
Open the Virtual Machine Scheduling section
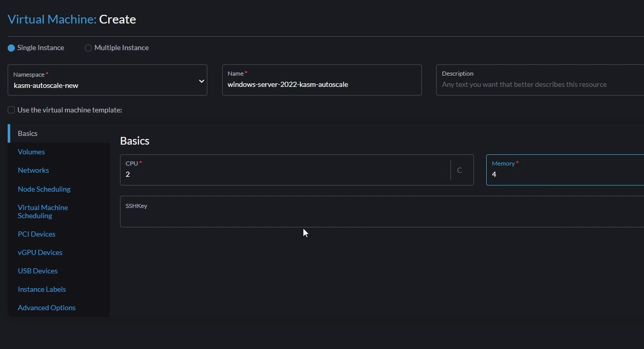[43, 211]
